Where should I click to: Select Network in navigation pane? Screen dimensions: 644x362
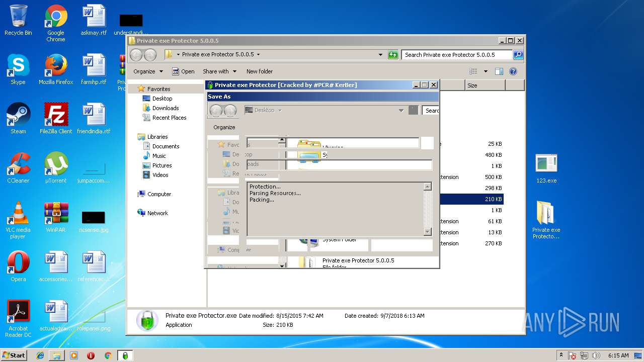tap(157, 213)
